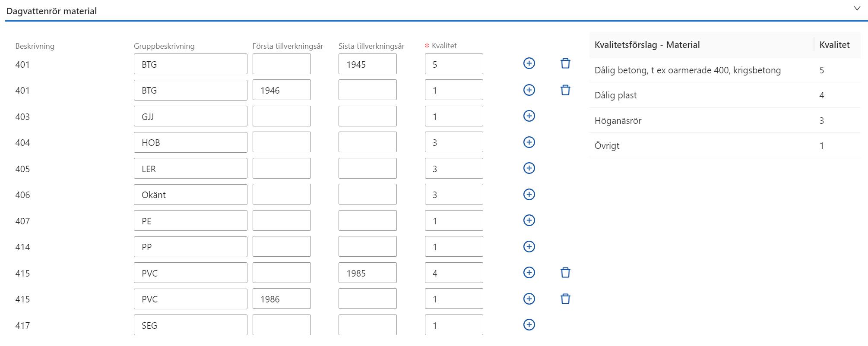The height and width of the screenshot is (346, 868).
Task: Click plus icon on the PE row
Action: (529, 220)
